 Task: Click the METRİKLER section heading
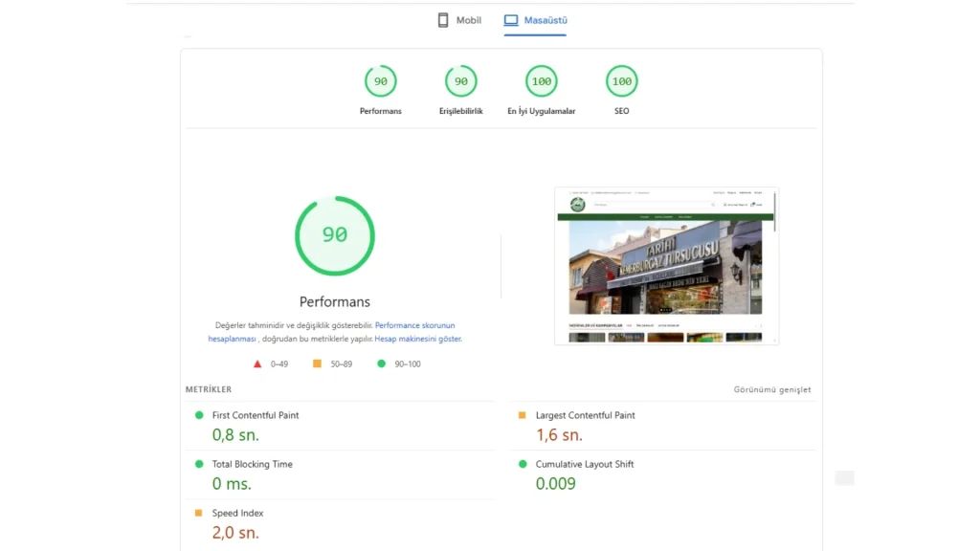(209, 389)
